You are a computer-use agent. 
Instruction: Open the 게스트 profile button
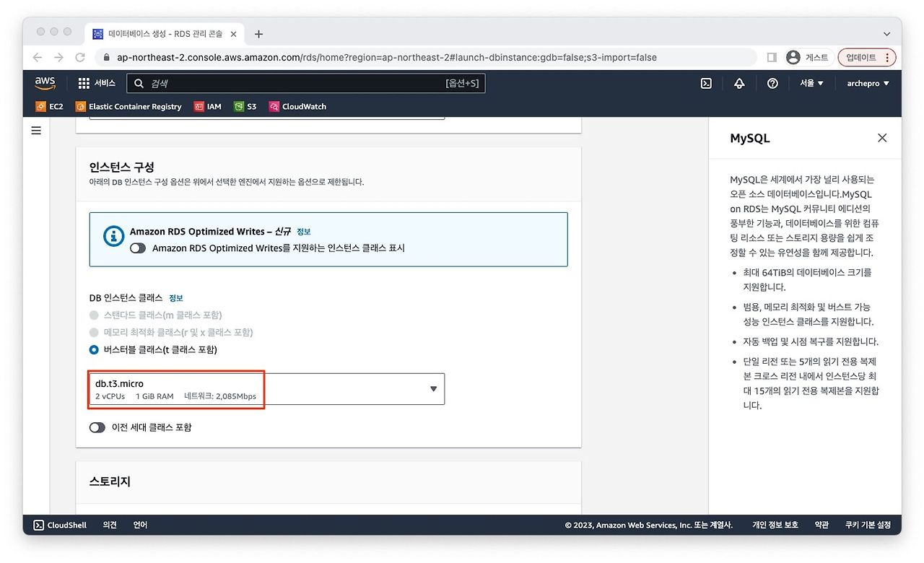[x=808, y=58]
